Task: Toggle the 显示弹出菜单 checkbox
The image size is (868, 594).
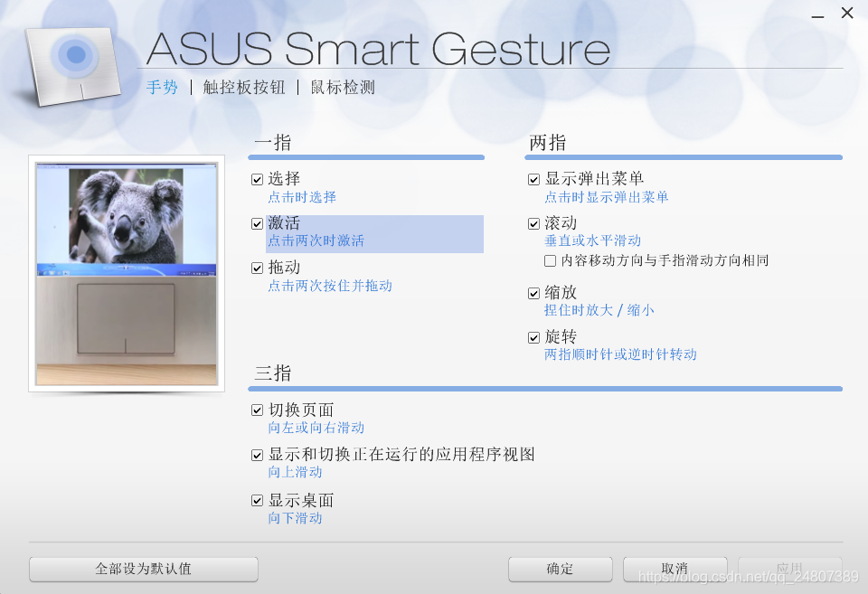Action: coord(533,179)
